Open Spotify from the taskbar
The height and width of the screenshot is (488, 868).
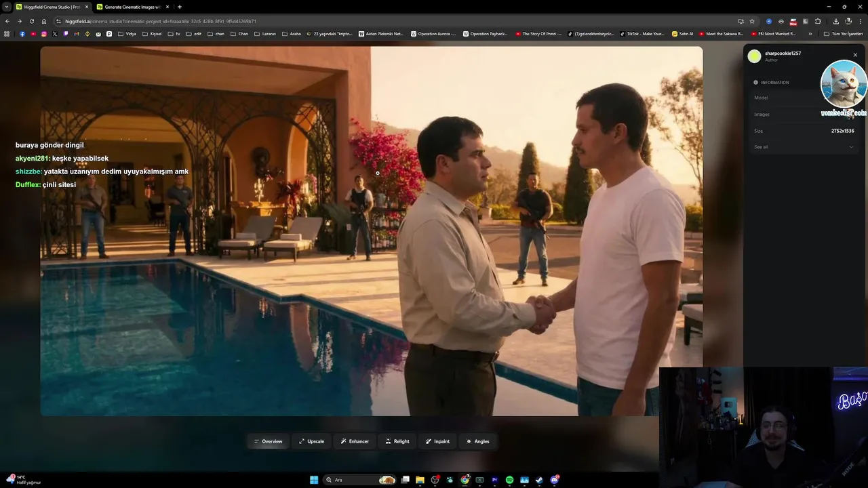510,480
